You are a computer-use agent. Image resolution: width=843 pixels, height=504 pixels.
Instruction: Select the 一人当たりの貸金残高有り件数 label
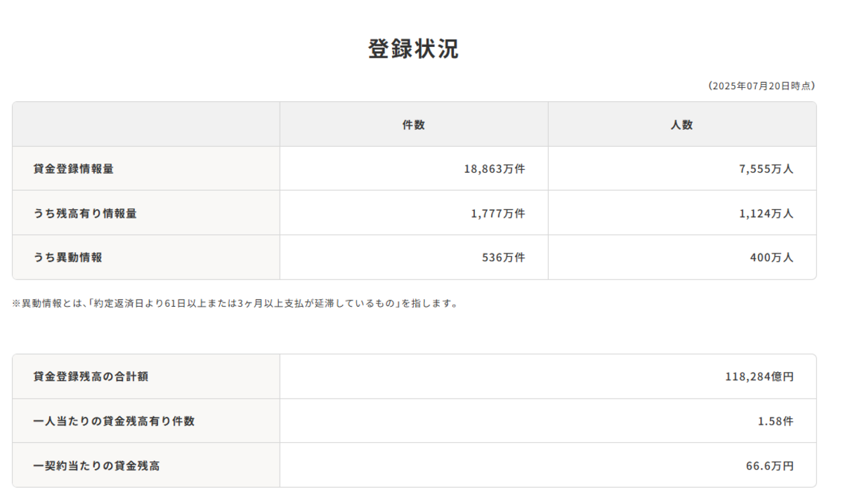click(114, 421)
